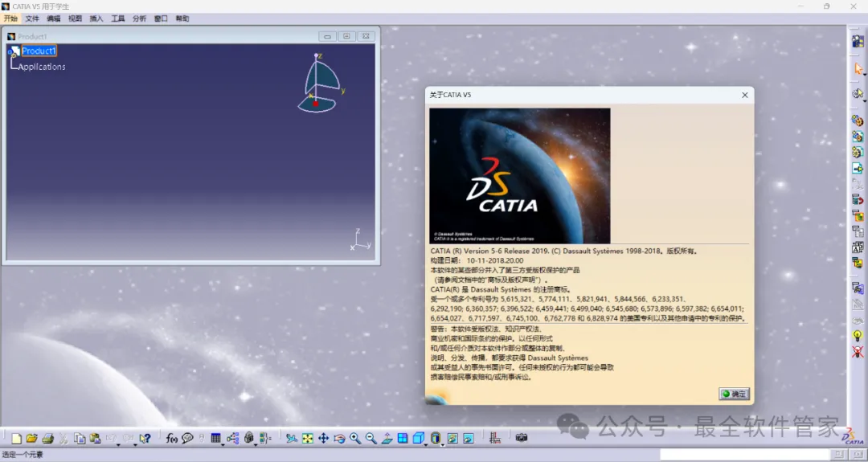Select the Rotate view icon
868x462 pixels.
pos(339,438)
